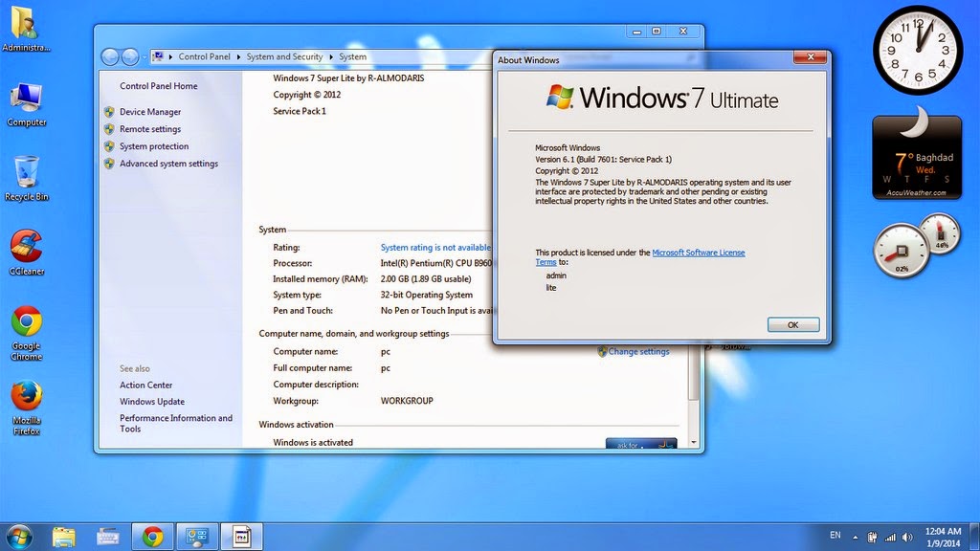Screen dimensions: 980x551
Task: Click System in the address breadcrumb
Action: (x=352, y=56)
